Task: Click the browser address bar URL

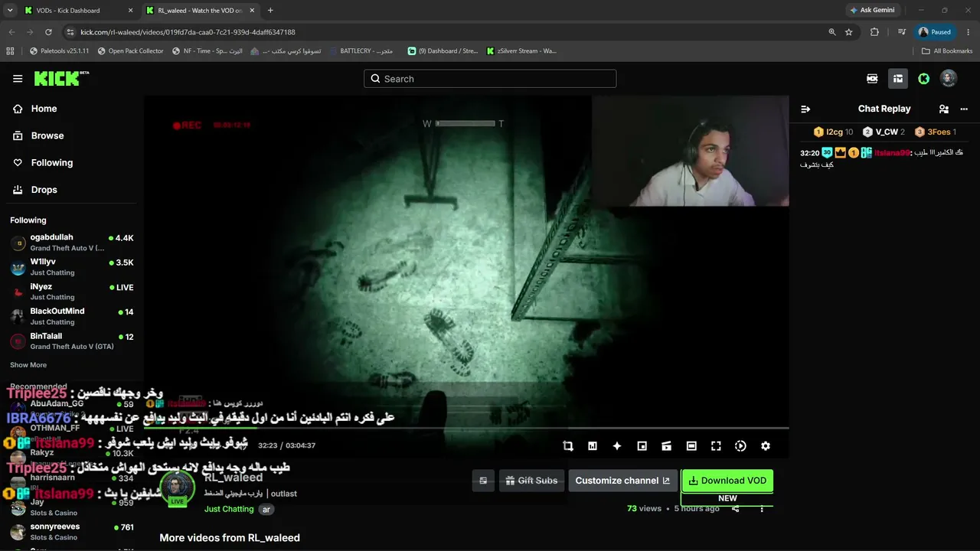Action: coord(188,32)
